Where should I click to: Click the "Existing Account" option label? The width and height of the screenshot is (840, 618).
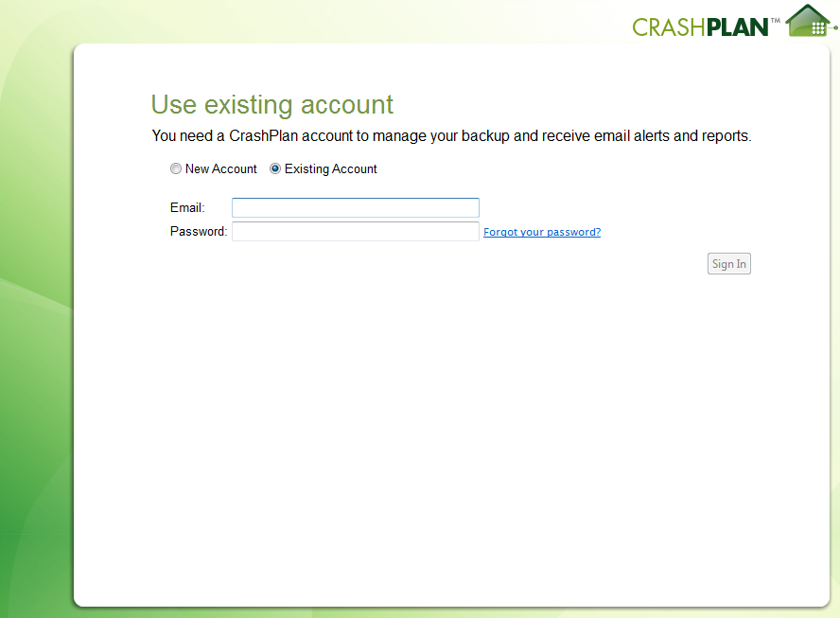[330, 169]
